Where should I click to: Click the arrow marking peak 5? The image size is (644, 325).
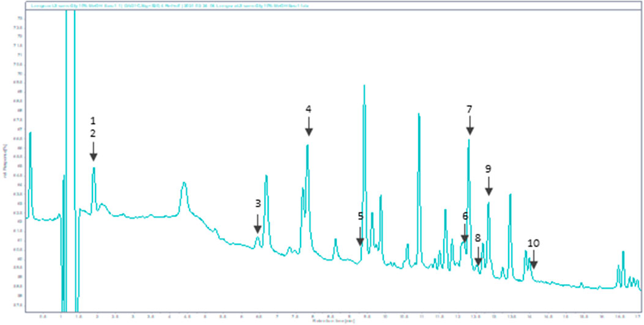click(361, 236)
